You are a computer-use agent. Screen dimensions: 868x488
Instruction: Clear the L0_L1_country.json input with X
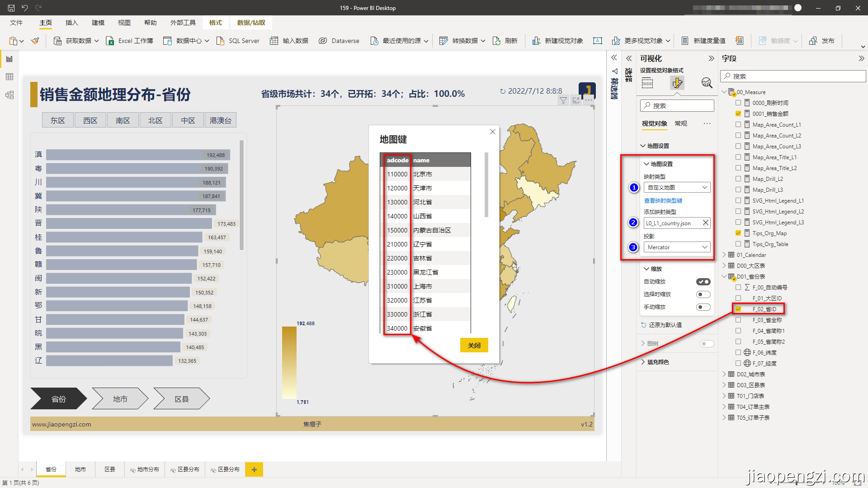705,223
